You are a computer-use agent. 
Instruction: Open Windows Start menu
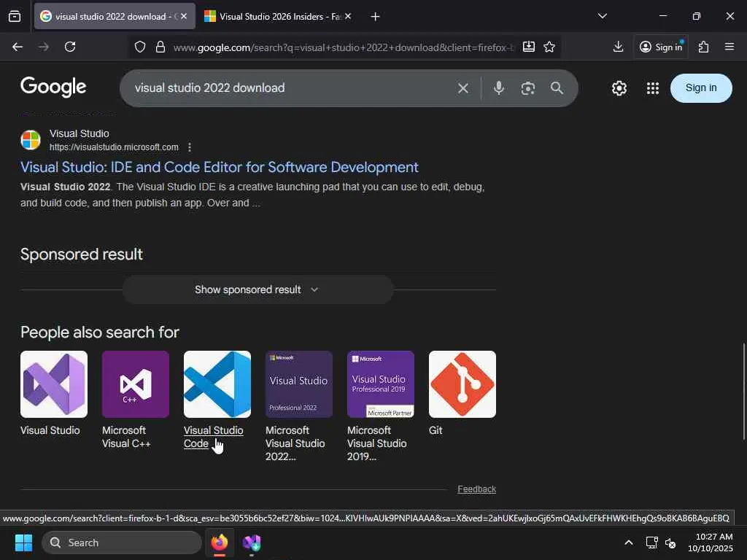click(23, 542)
